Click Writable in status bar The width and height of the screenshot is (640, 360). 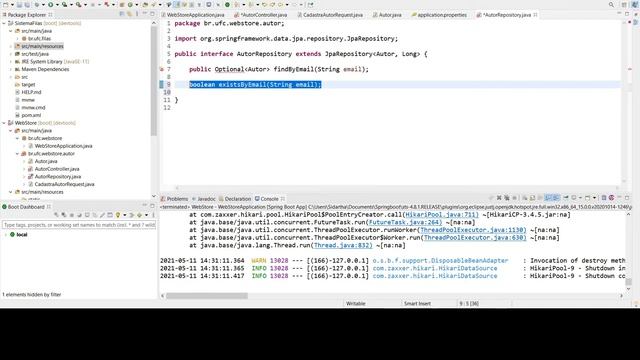(356, 304)
